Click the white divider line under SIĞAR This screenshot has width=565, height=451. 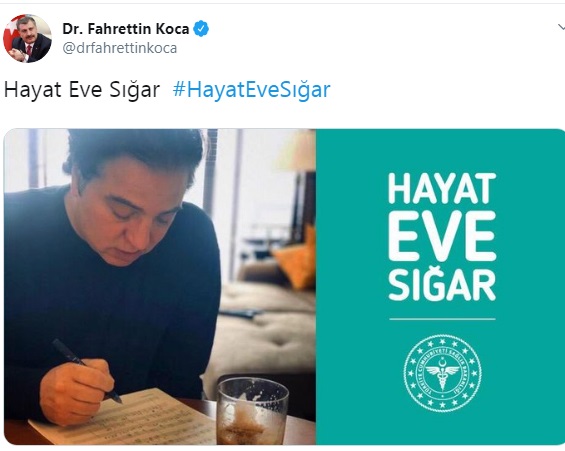click(x=442, y=319)
